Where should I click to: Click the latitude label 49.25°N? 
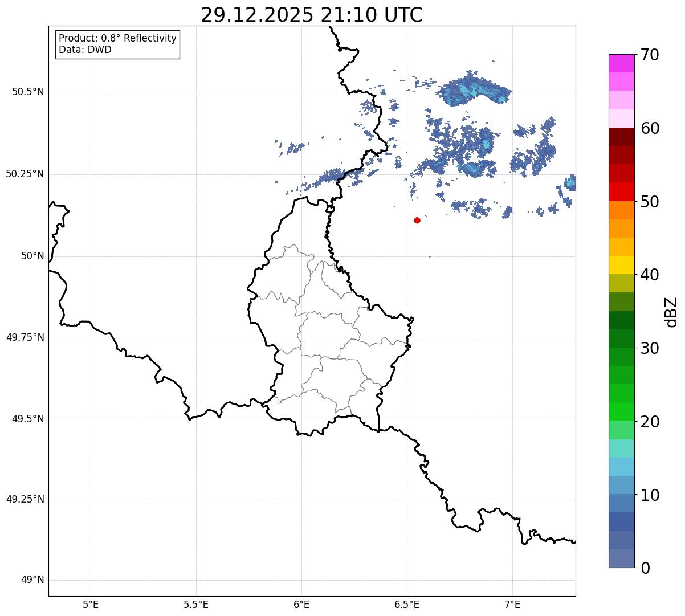[25, 499]
